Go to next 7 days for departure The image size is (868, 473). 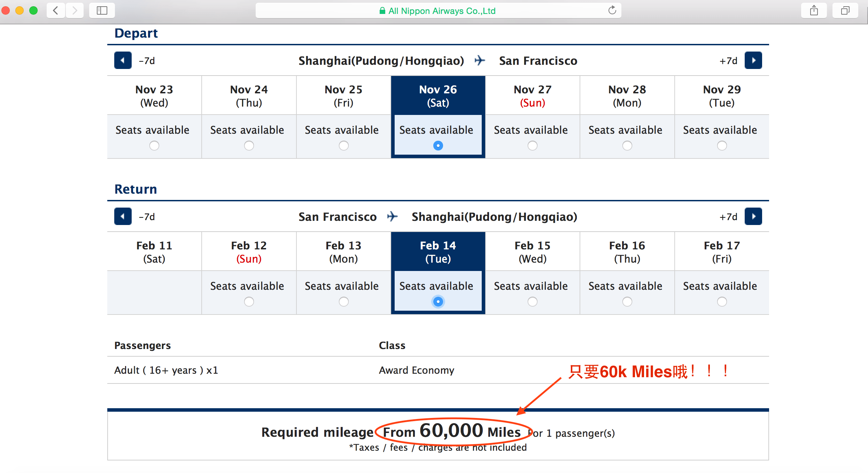(x=753, y=60)
